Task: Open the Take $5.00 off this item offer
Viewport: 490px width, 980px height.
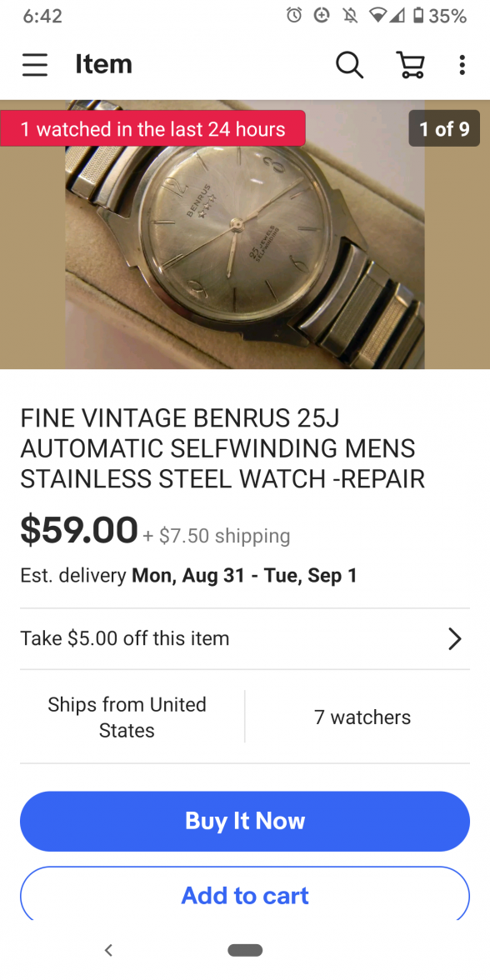Action: pos(245,638)
